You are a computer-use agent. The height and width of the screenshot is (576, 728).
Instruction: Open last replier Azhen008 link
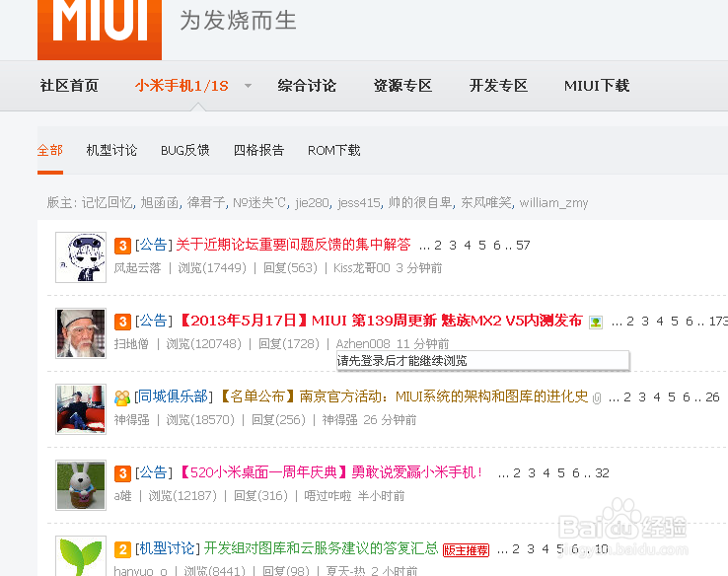pos(363,344)
